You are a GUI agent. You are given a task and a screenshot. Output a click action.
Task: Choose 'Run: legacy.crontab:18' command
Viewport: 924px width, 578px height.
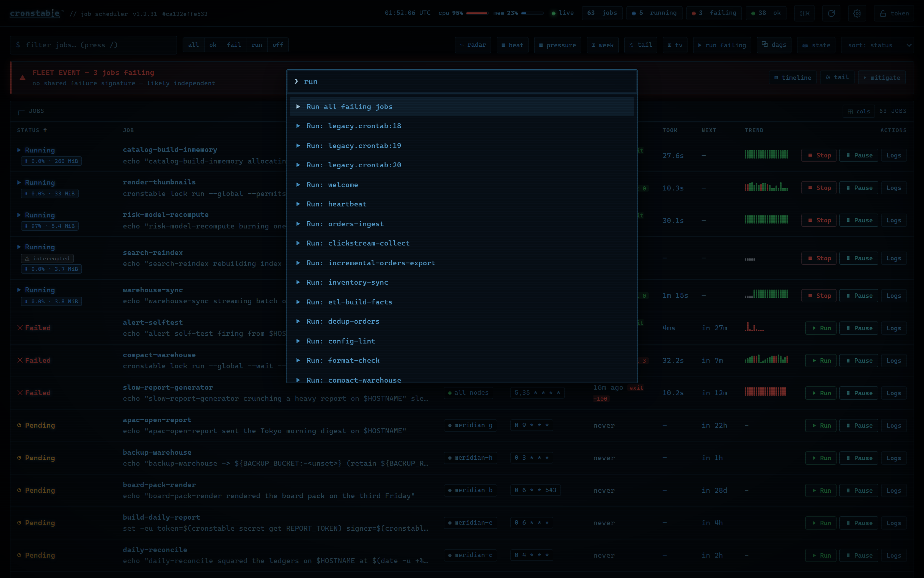coord(462,126)
